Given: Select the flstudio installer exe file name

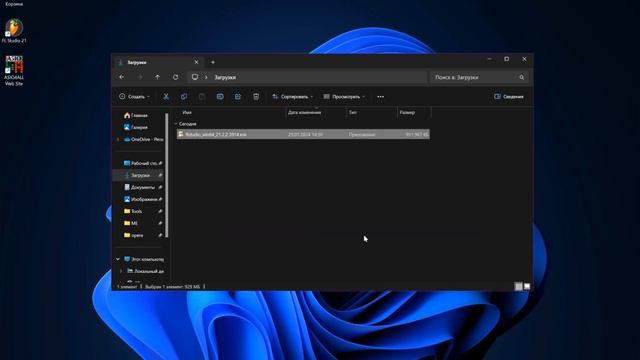Looking at the screenshot, I should tap(216, 134).
